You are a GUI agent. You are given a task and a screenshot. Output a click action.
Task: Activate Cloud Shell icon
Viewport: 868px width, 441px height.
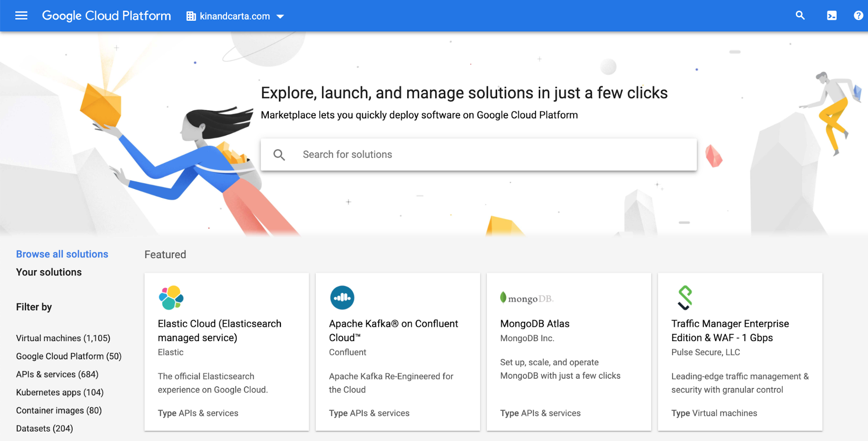(832, 16)
